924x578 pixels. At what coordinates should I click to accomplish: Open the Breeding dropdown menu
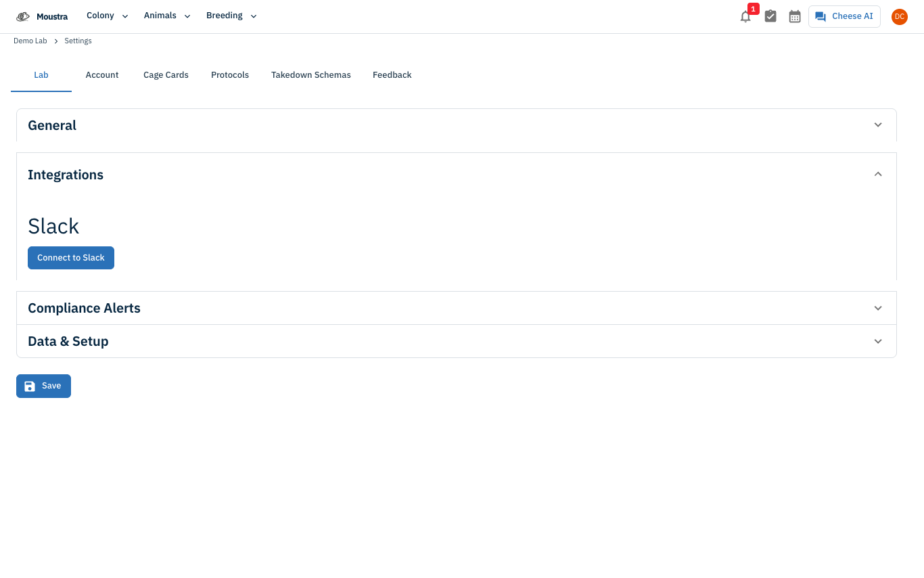[231, 16]
